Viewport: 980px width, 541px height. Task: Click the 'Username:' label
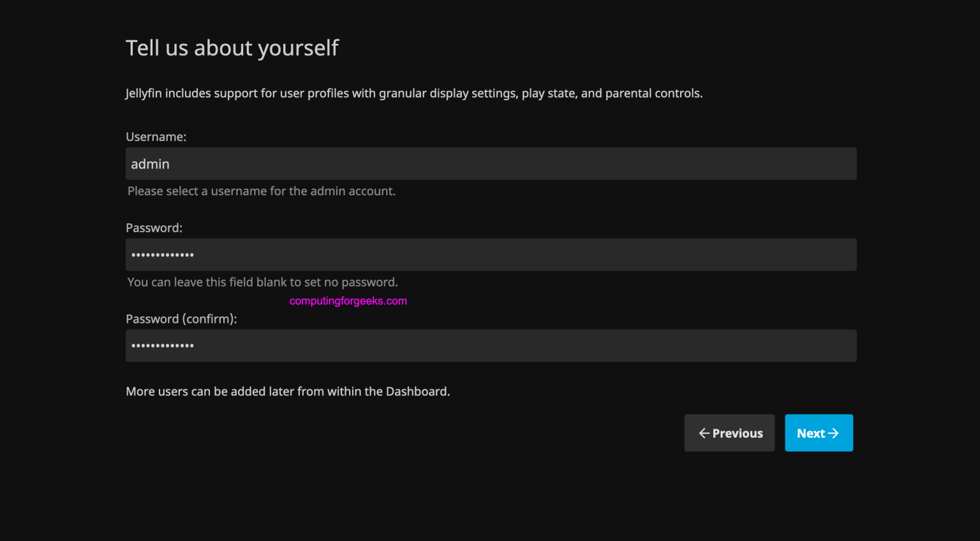coord(156,137)
